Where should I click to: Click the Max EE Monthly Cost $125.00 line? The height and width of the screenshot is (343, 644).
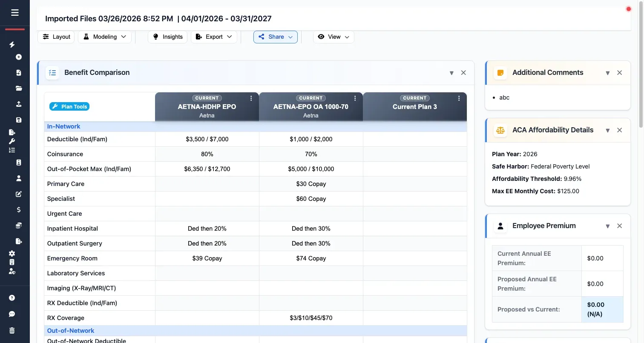[535, 191]
